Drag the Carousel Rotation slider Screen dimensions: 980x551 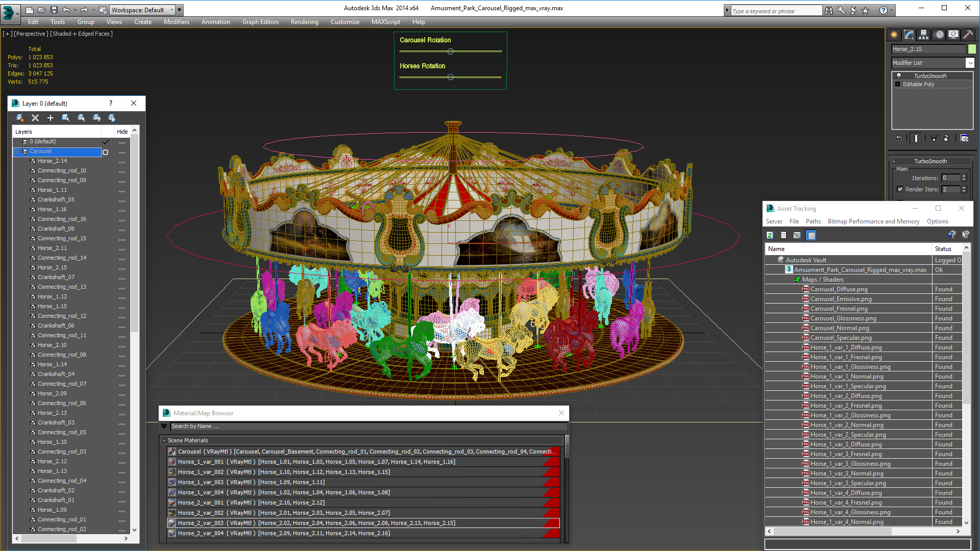coord(450,52)
